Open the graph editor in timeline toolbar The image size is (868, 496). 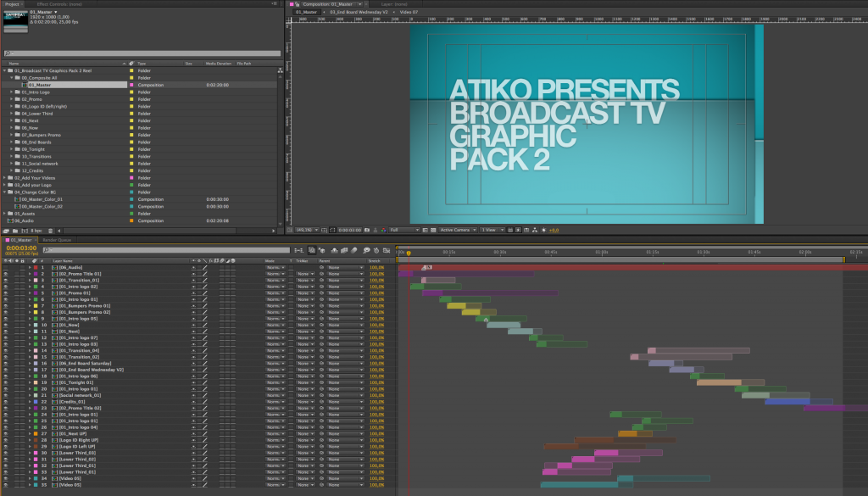388,250
